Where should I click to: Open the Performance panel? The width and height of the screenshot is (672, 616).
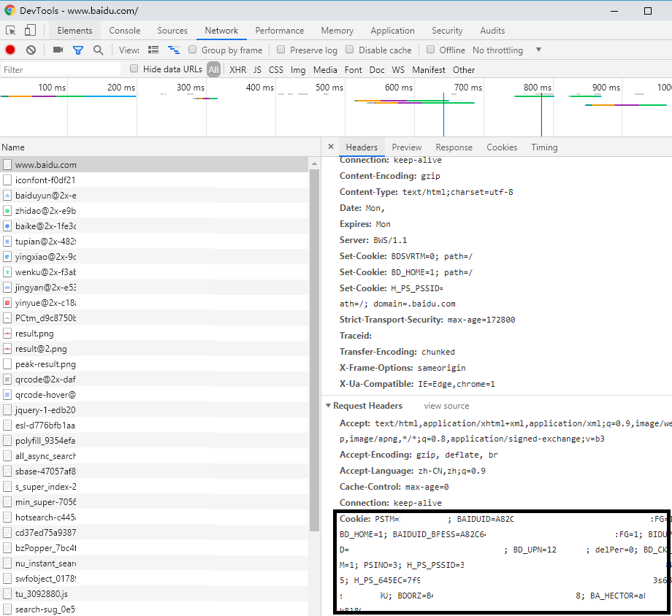point(280,31)
